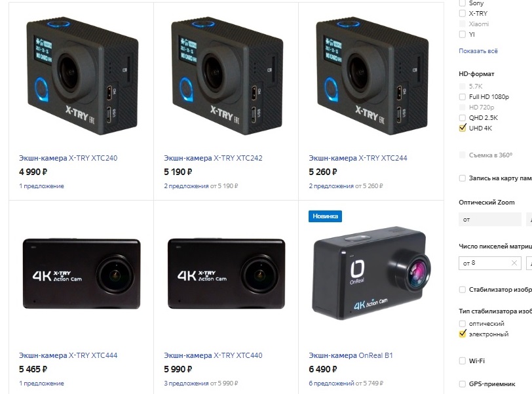Clear the 'от 8' pixel count field
Viewport: 532px width, 394px height.
coord(514,263)
